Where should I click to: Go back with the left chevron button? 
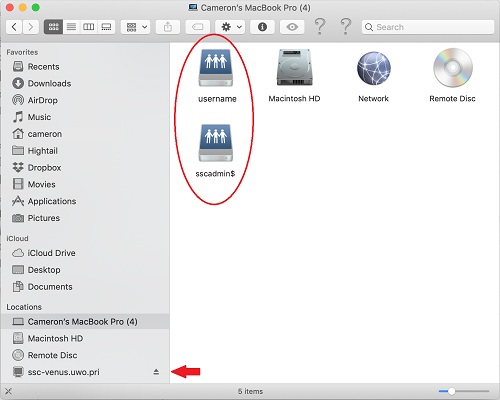[14, 27]
